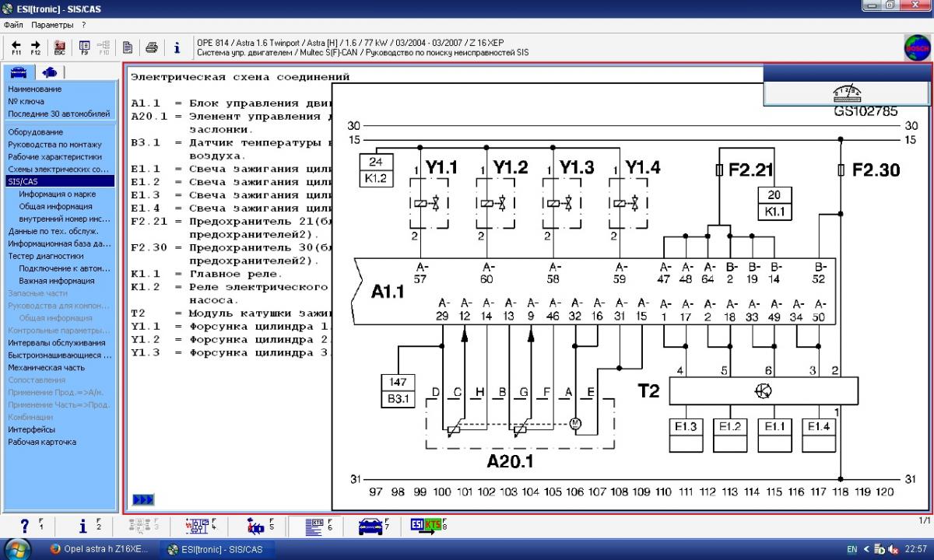Select Механическая часть in the sidebar
Image resolution: width=934 pixels, height=560 pixels.
[47, 367]
